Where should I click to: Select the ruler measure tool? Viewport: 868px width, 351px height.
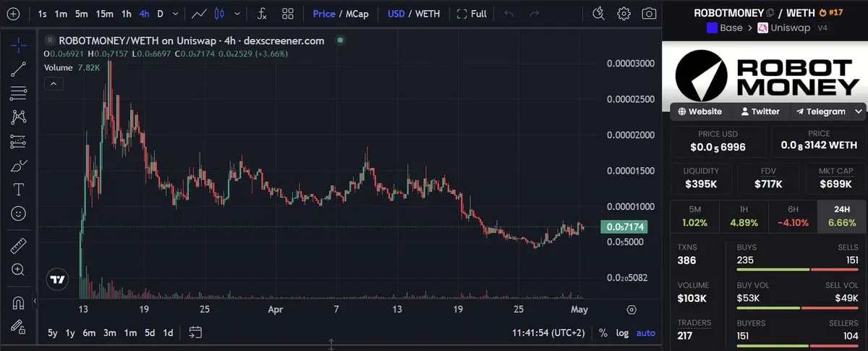pyautogui.click(x=19, y=245)
